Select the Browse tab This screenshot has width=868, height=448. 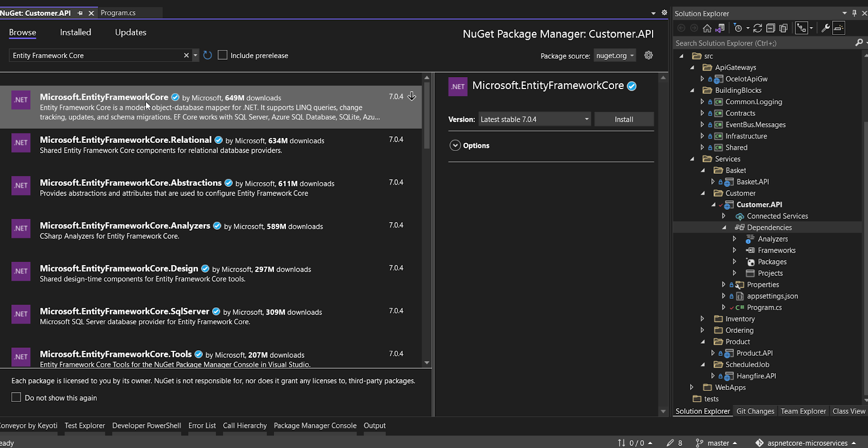point(23,33)
